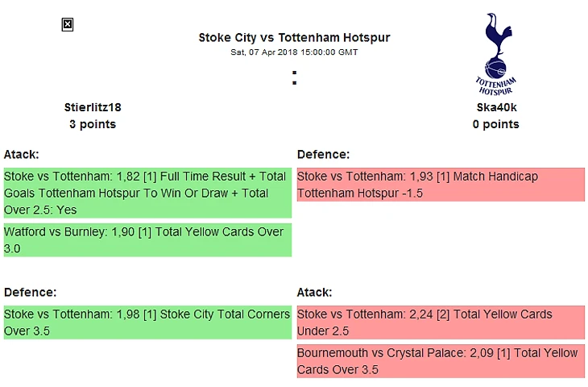Select the Stoke City vs Tottenham Hotspur title
Image resolution: width=588 pixels, height=387 pixels.
coord(294,38)
